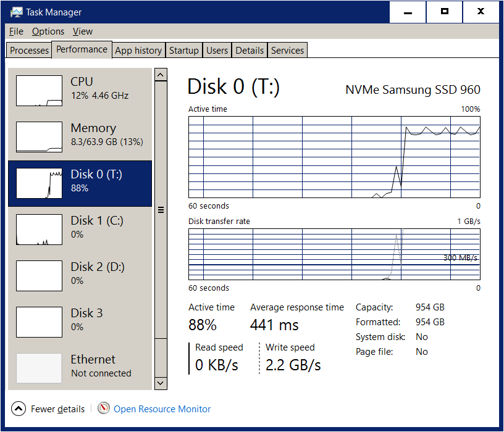Click the sidebar scrollbar thumb grip
504x432 pixels.
[161, 210]
